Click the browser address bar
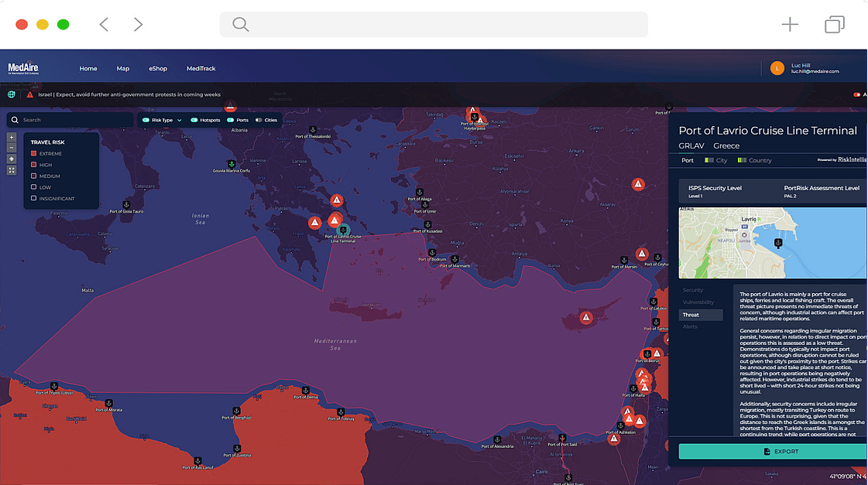 [x=434, y=24]
